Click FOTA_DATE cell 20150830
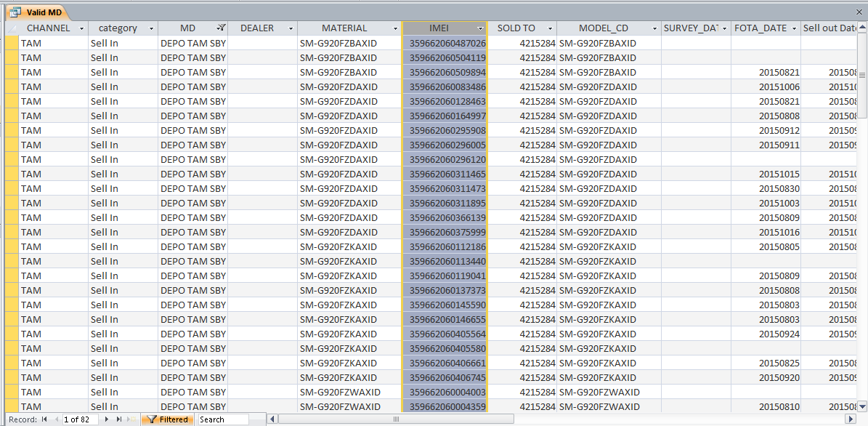This screenshot has height=426, width=868. click(766, 188)
